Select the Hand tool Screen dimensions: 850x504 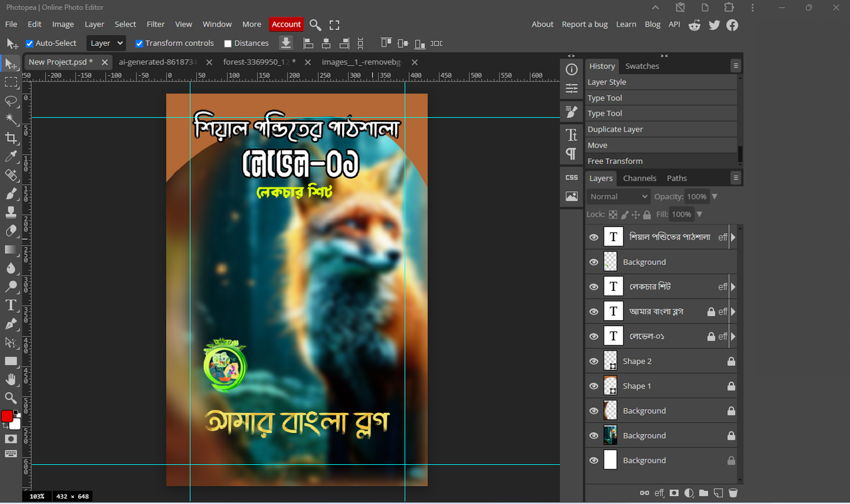(11, 380)
